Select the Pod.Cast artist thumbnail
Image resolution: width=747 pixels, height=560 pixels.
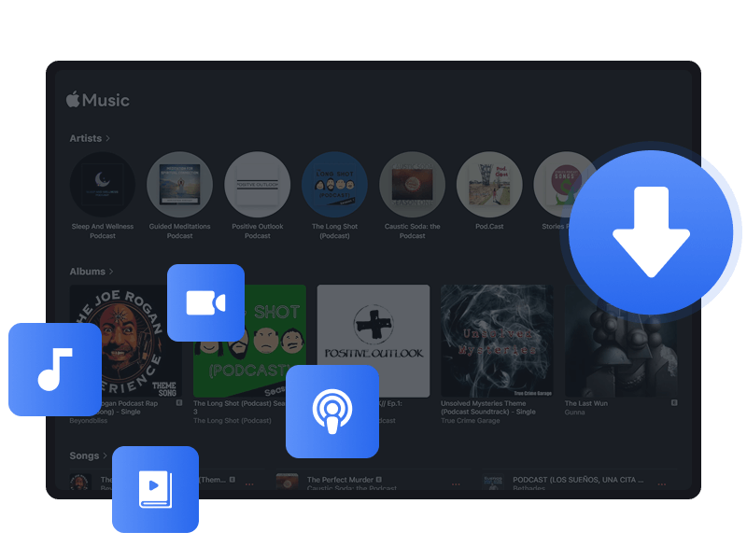pos(489,184)
